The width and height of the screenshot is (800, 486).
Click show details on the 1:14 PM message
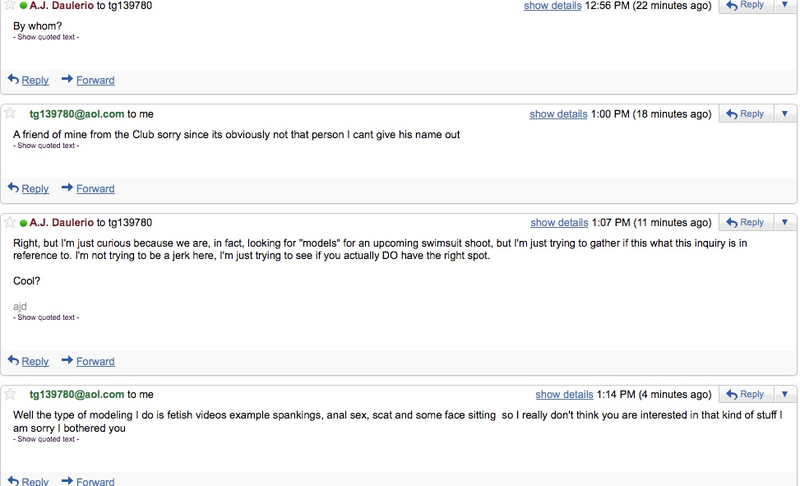click(x=564, y=395)
